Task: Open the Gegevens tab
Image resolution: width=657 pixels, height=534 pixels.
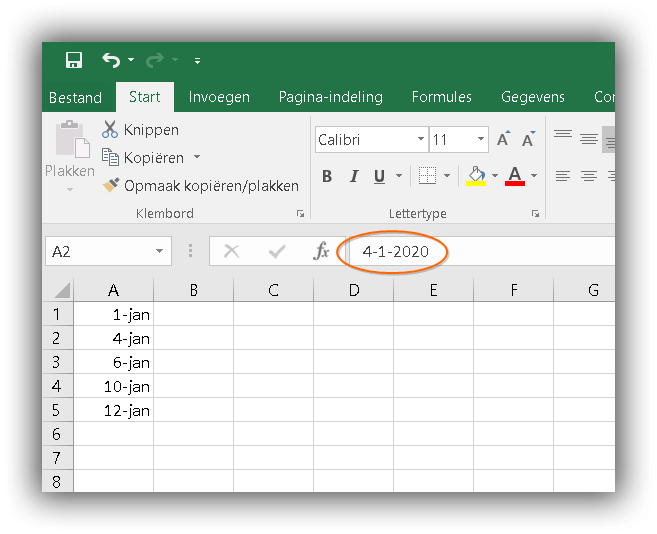Action: [533, 97]
